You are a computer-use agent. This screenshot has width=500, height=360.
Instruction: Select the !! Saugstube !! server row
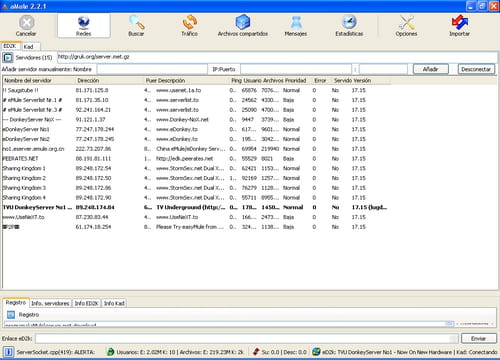tap(197, 90)
